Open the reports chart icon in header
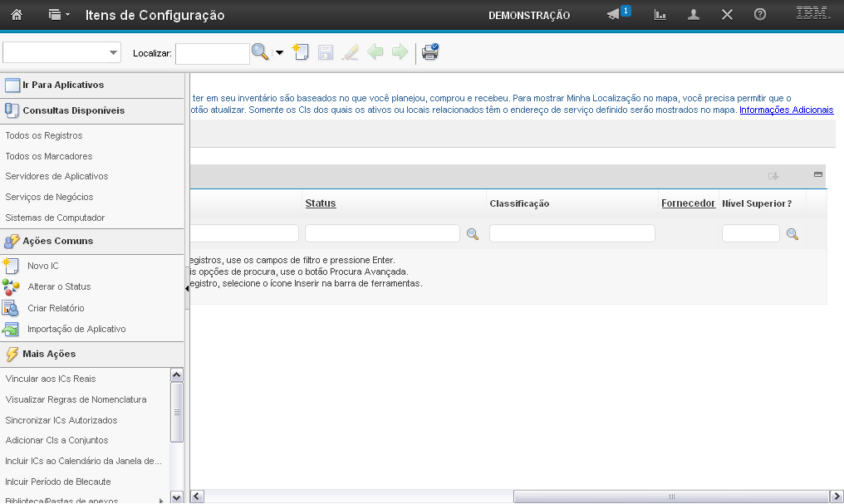844x504 pixels. (x=660, y=15)
